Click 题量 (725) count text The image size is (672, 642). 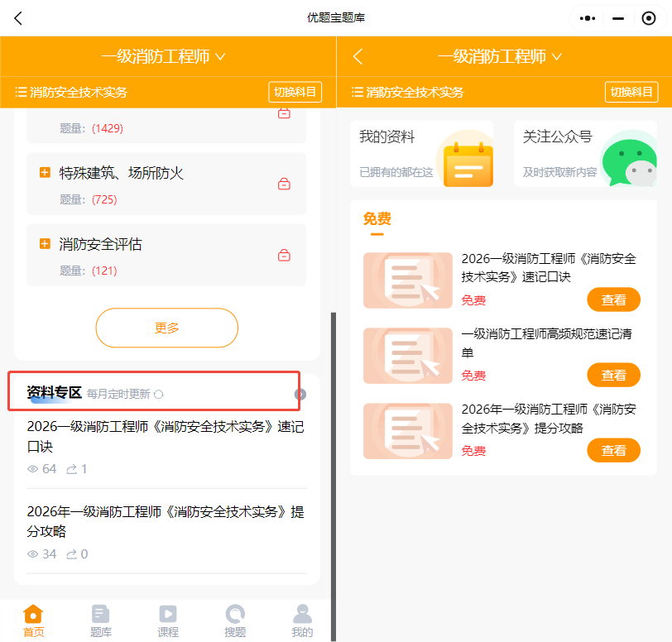coord(89,199)
